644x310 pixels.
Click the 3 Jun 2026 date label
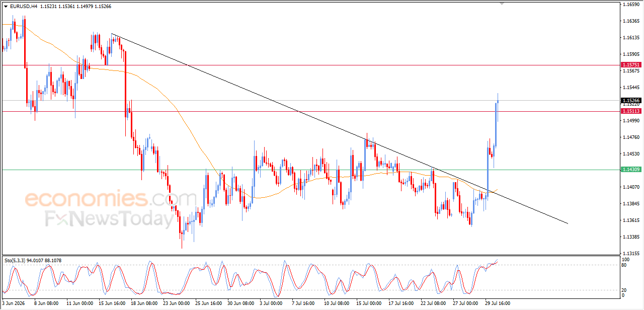14,303
